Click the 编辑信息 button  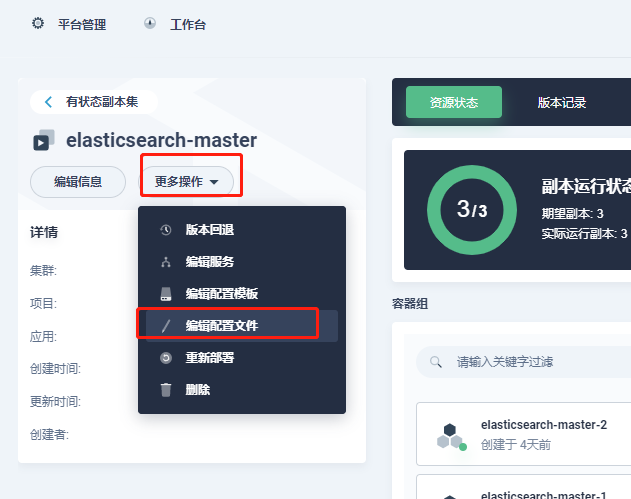pyautogui.click(x=78, y=182)
